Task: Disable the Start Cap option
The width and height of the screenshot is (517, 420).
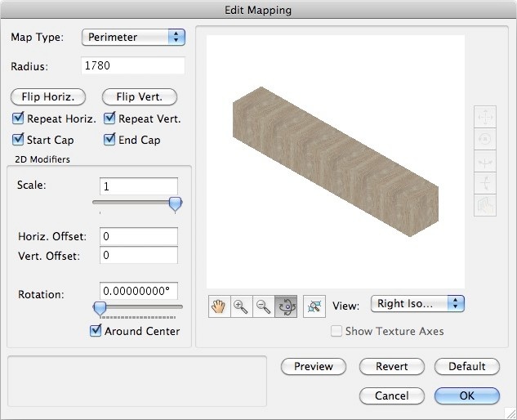Action: (x=18, y=140)
